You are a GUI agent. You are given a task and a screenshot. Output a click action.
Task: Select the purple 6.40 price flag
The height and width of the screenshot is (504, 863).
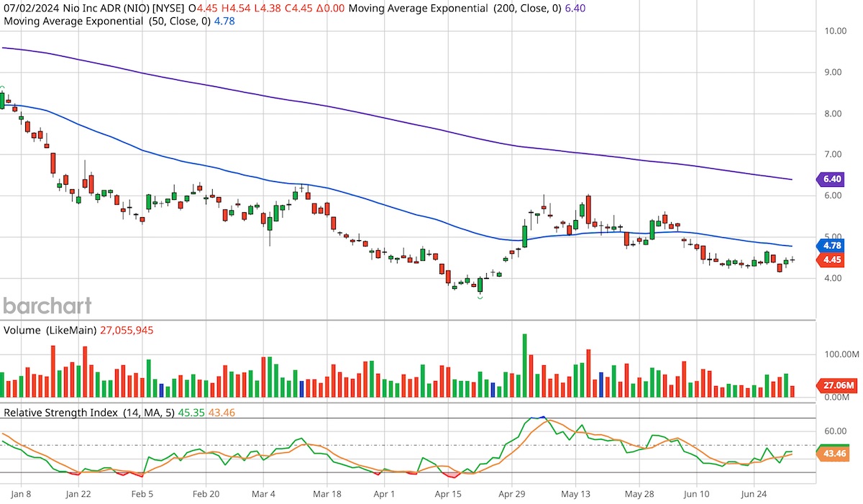click(x=831, y=179)
